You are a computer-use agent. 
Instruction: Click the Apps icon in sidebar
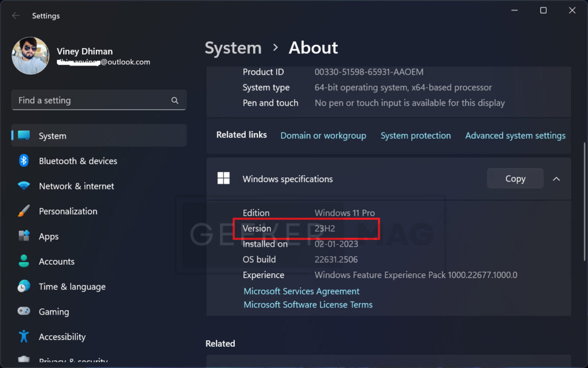(x=24, y=236)
